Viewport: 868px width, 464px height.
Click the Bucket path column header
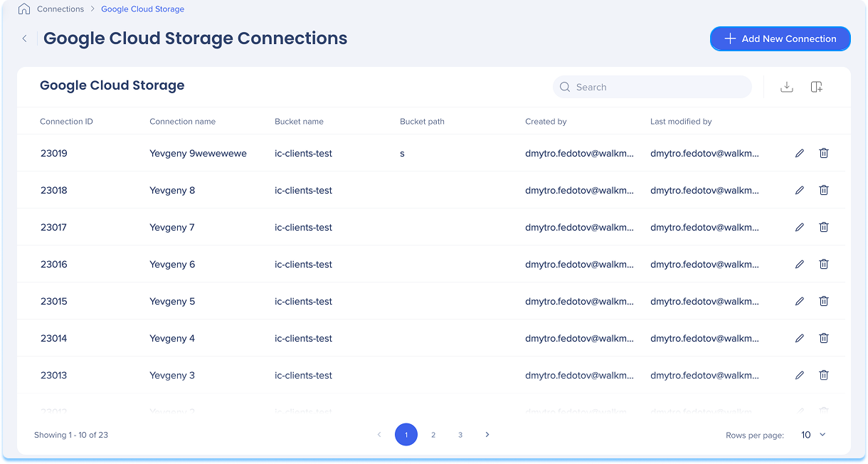coord(422,122)
